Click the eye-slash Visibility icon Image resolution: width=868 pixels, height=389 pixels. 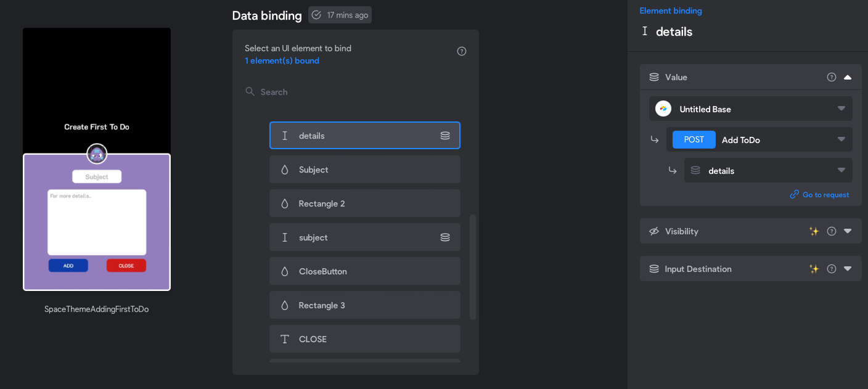click(654, 231)
